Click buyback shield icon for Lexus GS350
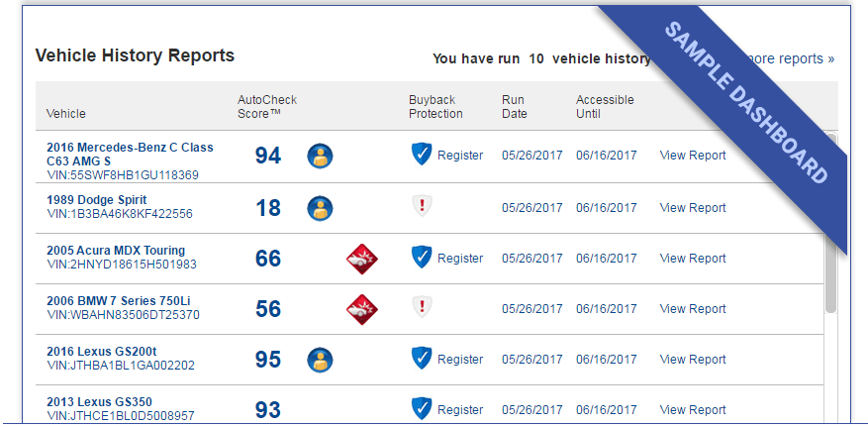 point(422,408)
